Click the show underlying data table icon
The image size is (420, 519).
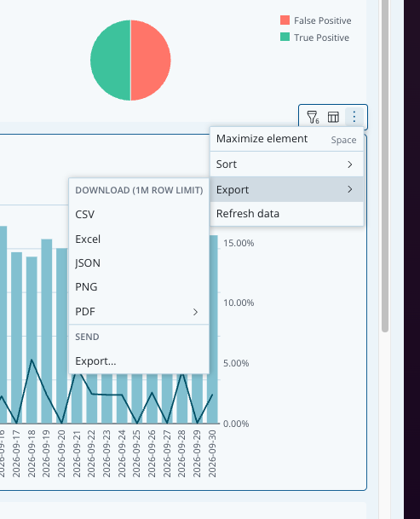pos(333,117)
